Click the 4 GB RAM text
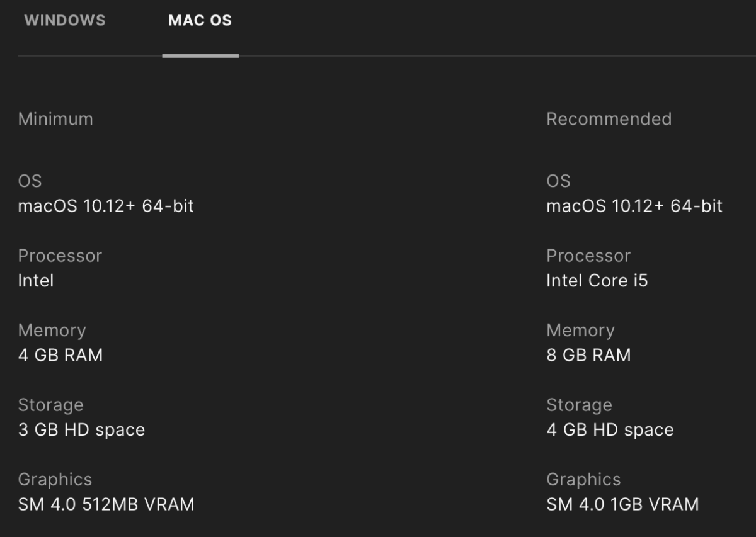The image size is (756, 537). tap(60, 355)
